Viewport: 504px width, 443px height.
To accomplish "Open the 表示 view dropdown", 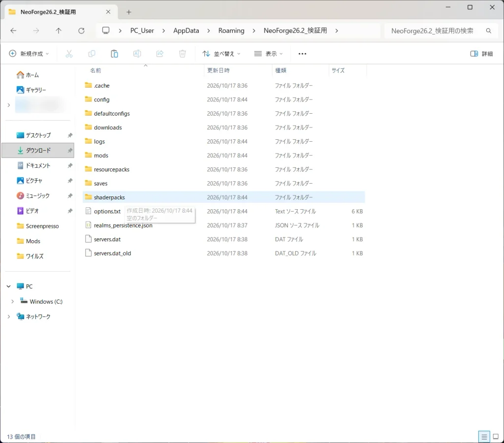I will (x=268, y=54).
